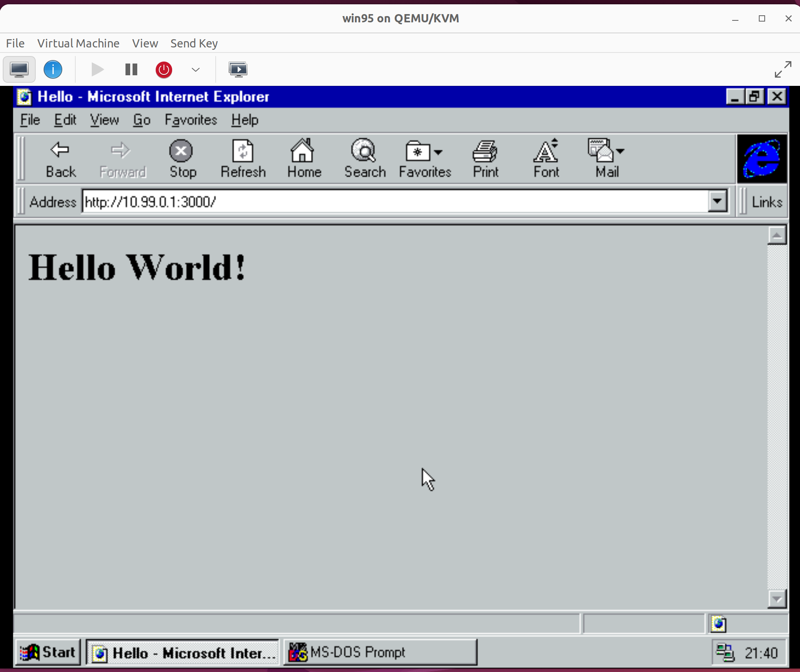Screen dimensions: 800x672
Task: Pause the virtual machine
Action: tap(131, 70)
